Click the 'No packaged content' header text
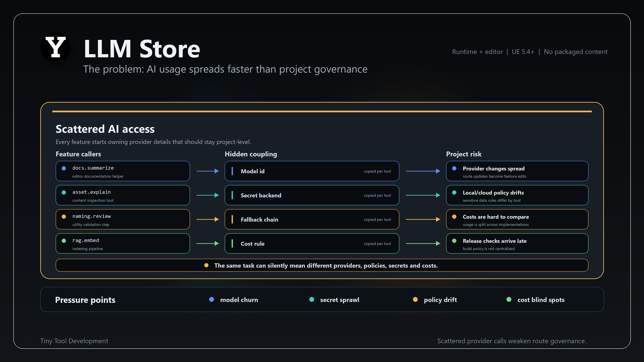Screen dimensions: 644x362 pos(576,52)
